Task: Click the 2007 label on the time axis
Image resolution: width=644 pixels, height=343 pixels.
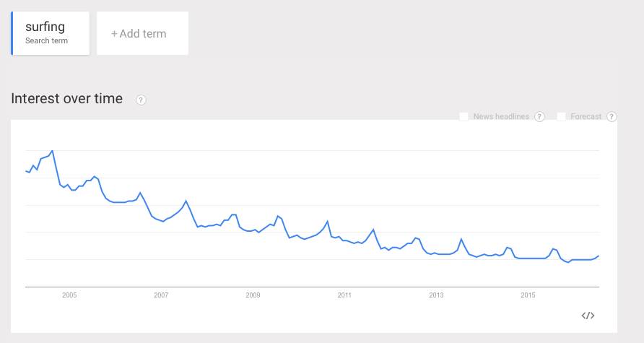Action: tap(161, 295)
